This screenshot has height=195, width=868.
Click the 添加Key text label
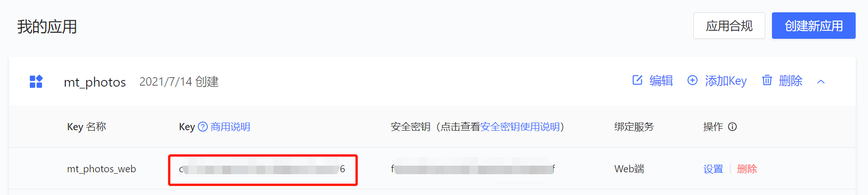(x=726, y=81)
